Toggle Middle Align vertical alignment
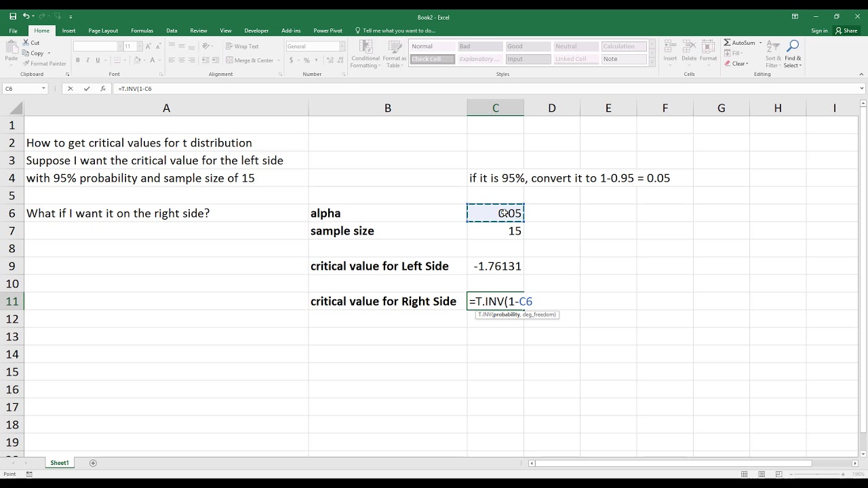 tap(182, 46)
